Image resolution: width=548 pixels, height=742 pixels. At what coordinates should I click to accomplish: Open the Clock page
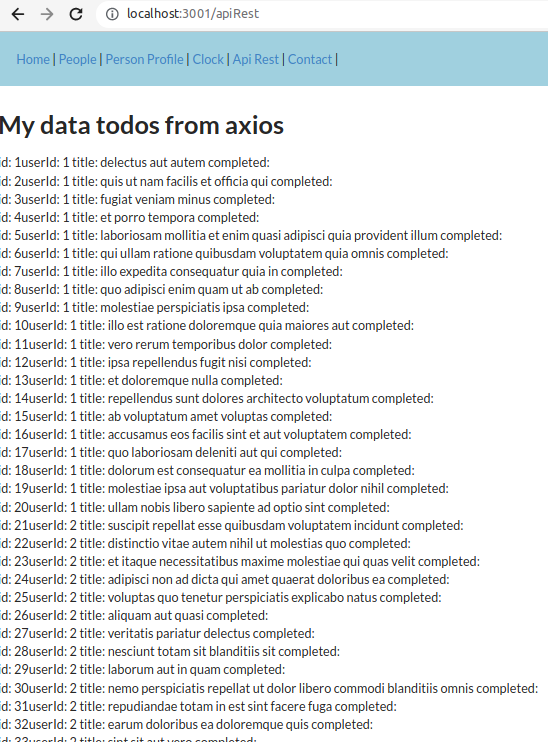(x=208, y=59)
